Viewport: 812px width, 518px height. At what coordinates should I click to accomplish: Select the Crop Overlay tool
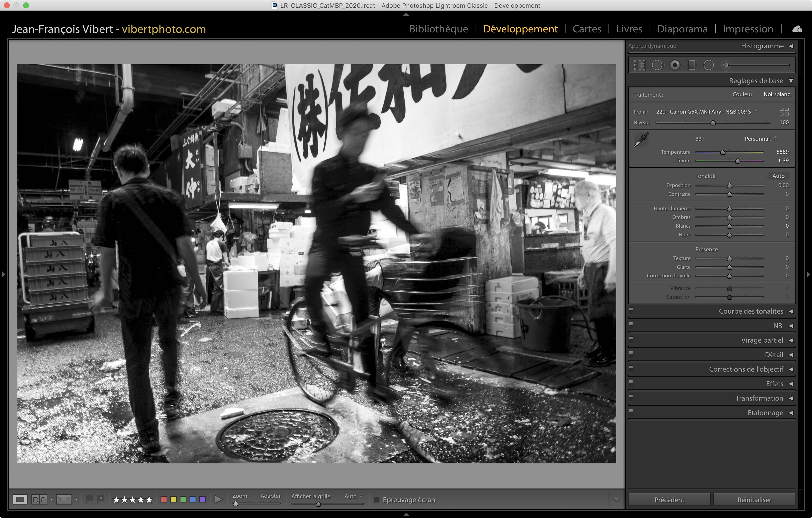tap(639, 65)
